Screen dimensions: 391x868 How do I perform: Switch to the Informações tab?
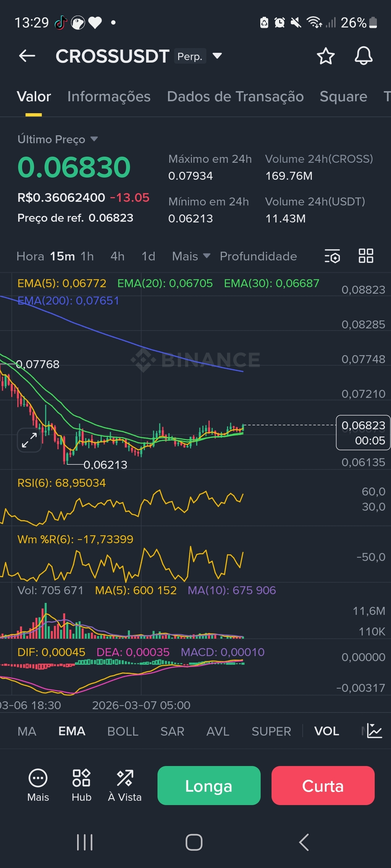click(x=109, y=97)
